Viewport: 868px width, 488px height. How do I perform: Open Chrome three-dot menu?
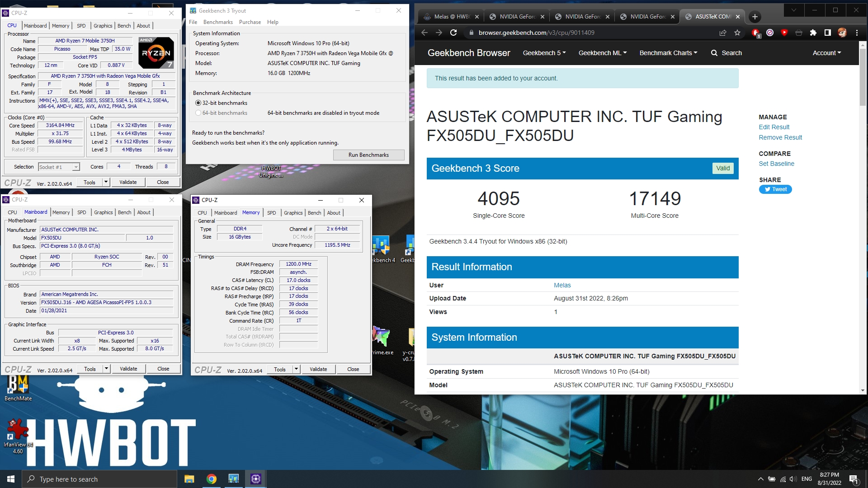(x=857, y=33)
